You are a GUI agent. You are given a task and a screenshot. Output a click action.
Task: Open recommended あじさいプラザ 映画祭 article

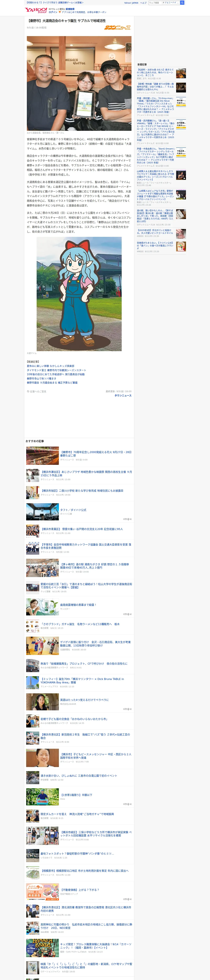tap(86, 473)
